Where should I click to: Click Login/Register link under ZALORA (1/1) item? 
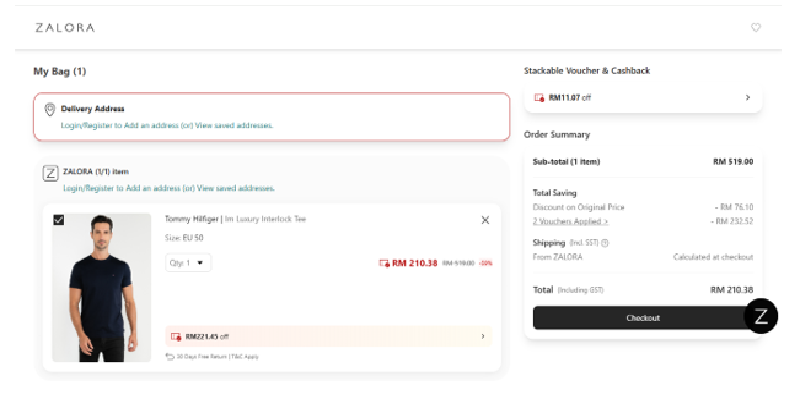coord(169,188)
